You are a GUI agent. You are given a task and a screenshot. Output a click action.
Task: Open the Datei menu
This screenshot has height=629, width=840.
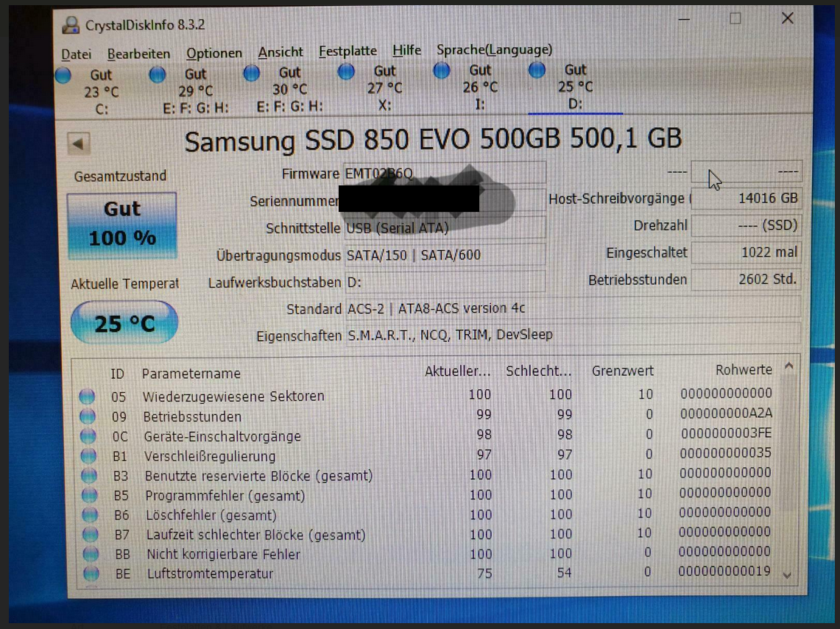pyautogui.click(x=76, y=54)
